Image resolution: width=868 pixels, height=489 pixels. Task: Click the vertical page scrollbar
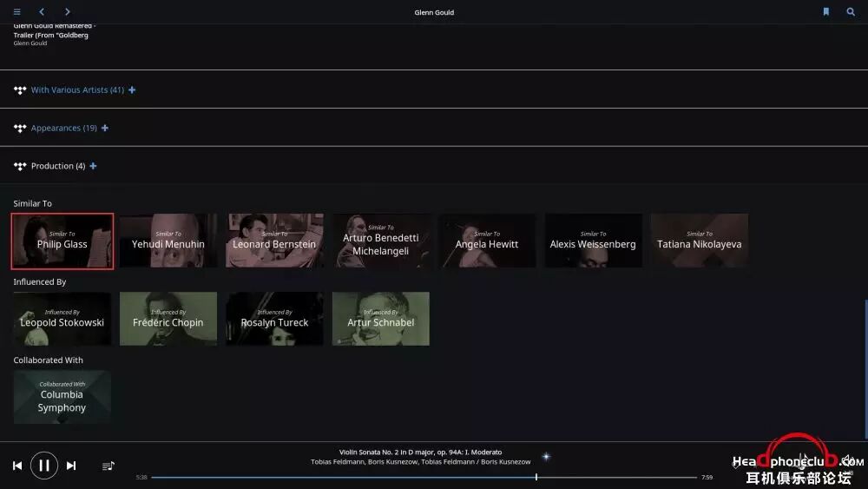865,368
